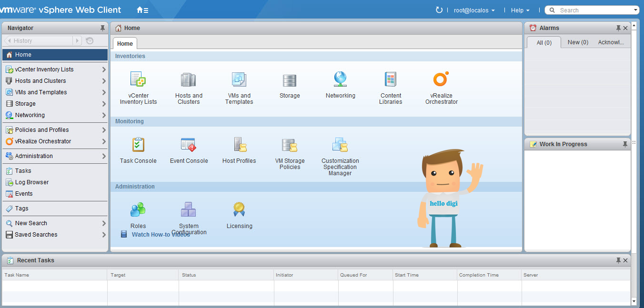Open the VM Storage Policies icon
This screenshot has width=644, height=308.
tap(290, 145)
